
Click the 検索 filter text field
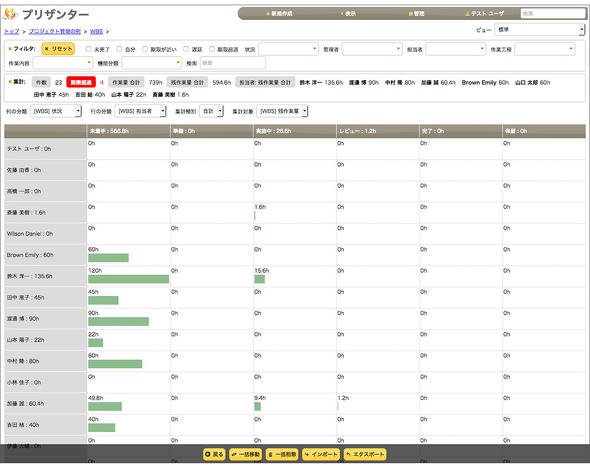click(233, 63)
